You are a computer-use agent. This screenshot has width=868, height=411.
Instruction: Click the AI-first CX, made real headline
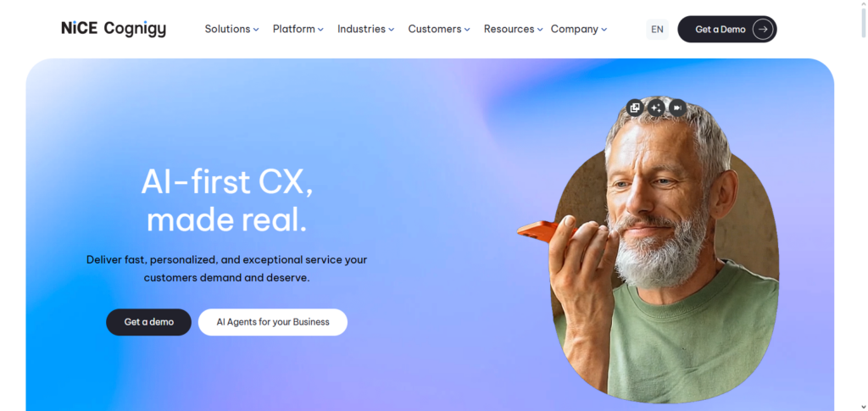tap(227, 201)
